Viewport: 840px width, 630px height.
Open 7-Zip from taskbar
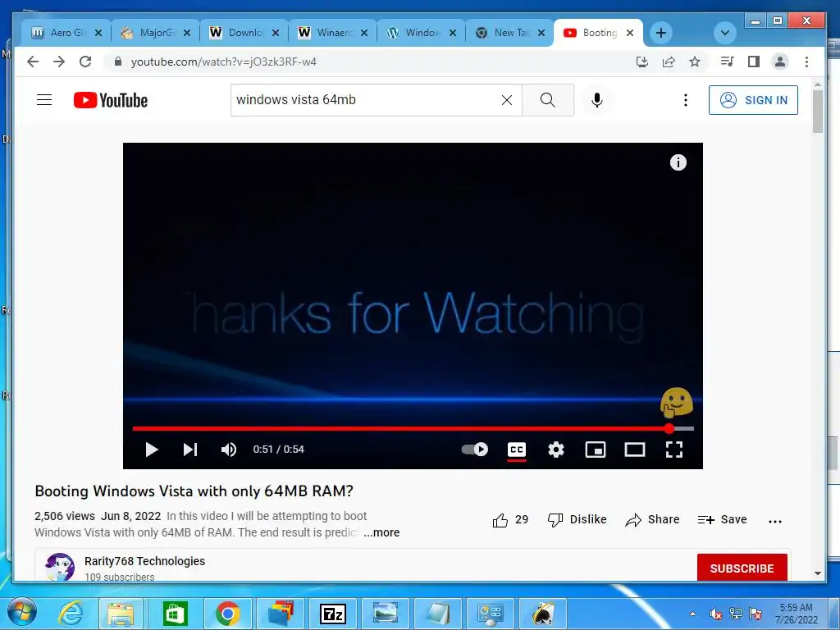point(332,614)
